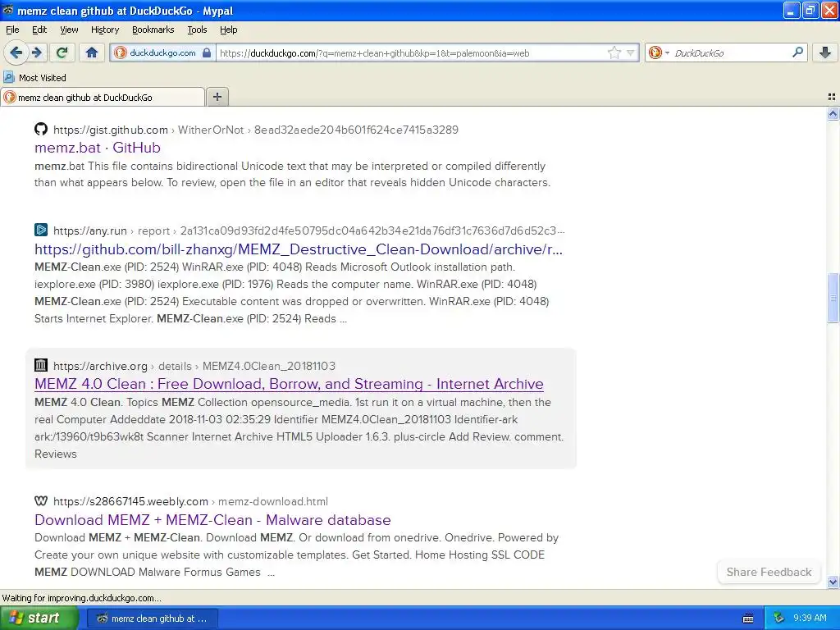This screenshot has width=840, height=630.
Task: Open the MEMZ_Destructive_Clean-Download github link result
Action: [x=299, y=249]
